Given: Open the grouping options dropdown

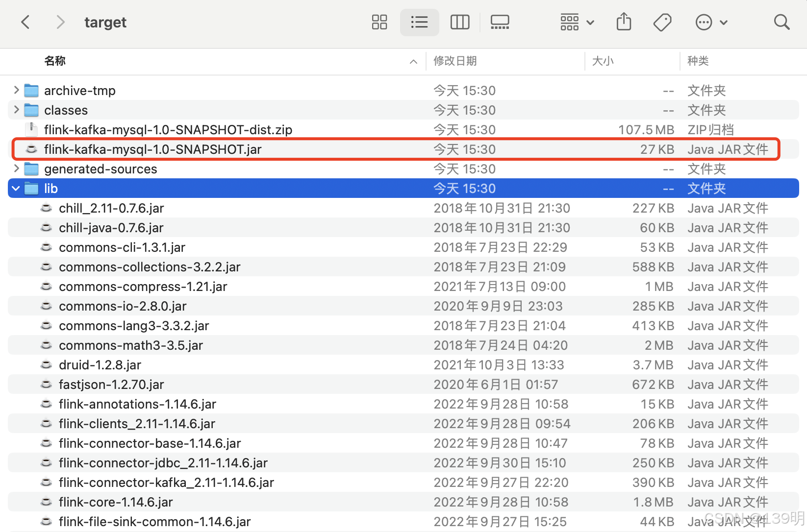Looking at the screenshot, I should (577, 22).
